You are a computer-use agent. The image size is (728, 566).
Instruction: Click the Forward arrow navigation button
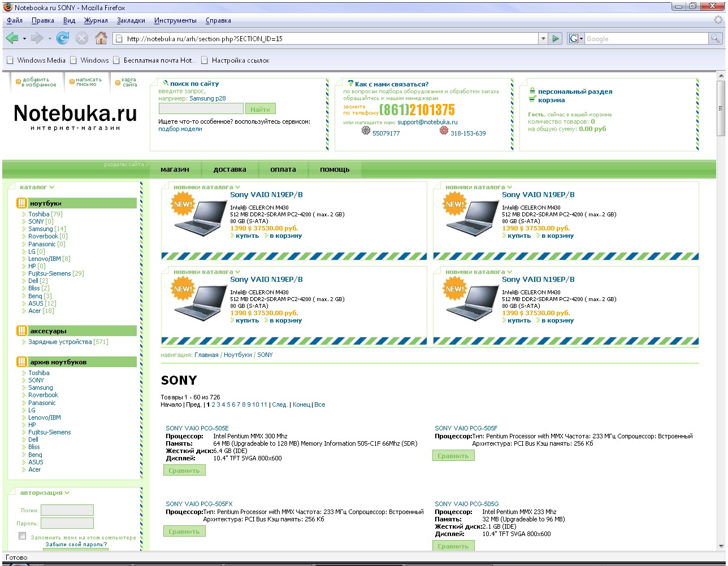[37, 38]
